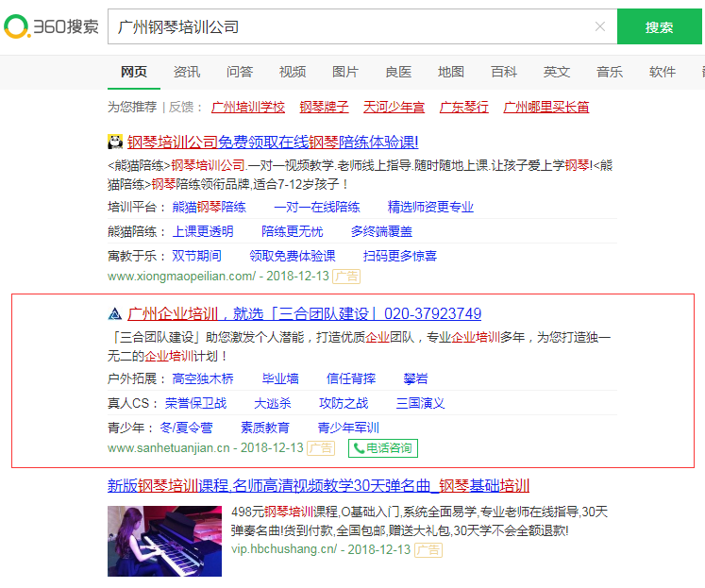Click the 一对一在线陪练 sublink
The height and width of the screenshot is (588, 705).
[x=317, y=207]
